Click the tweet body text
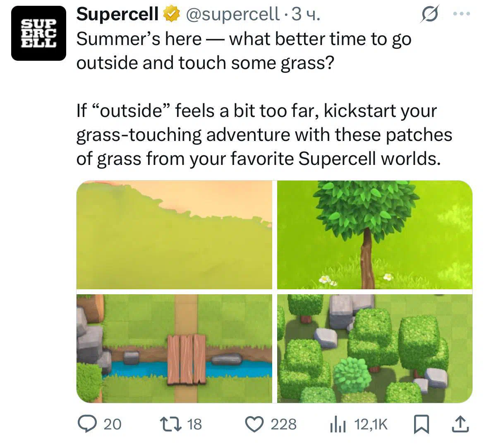This screenshot has height=448, width=484. tap(264, 99)
